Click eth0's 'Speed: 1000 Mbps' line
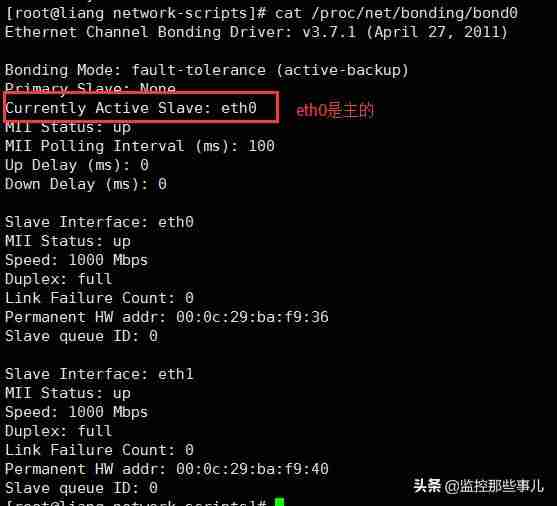The width and height of the screenshot is (557, 506). pos(76,260)
